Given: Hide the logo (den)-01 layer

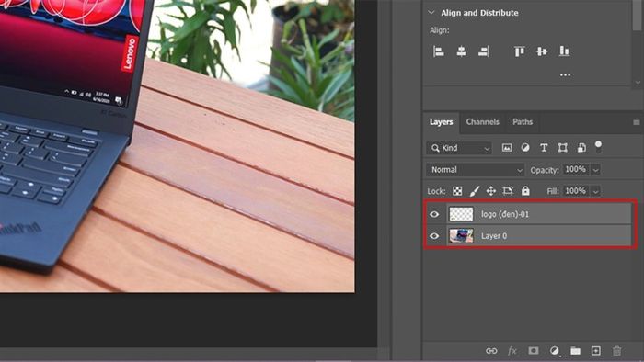Looking at the screenshot, I should pyautogui.click(x=434, y=214).
